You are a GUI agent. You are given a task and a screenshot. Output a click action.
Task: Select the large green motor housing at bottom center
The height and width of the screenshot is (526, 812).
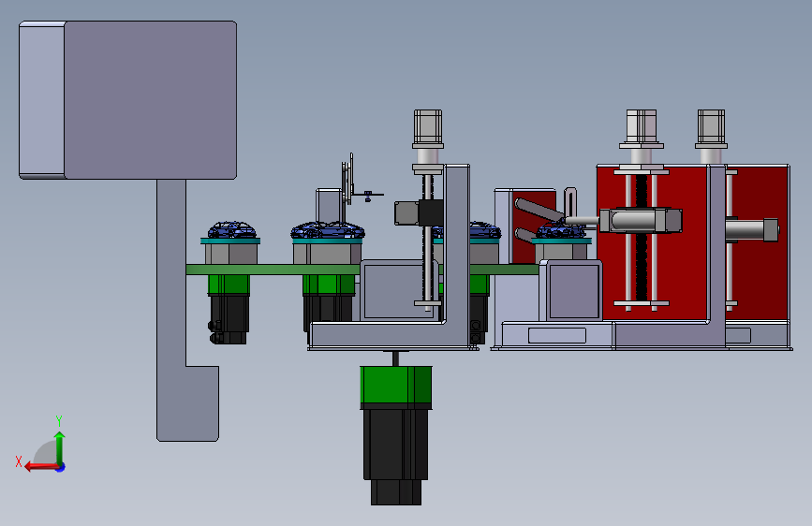click(x=395, y=385)
